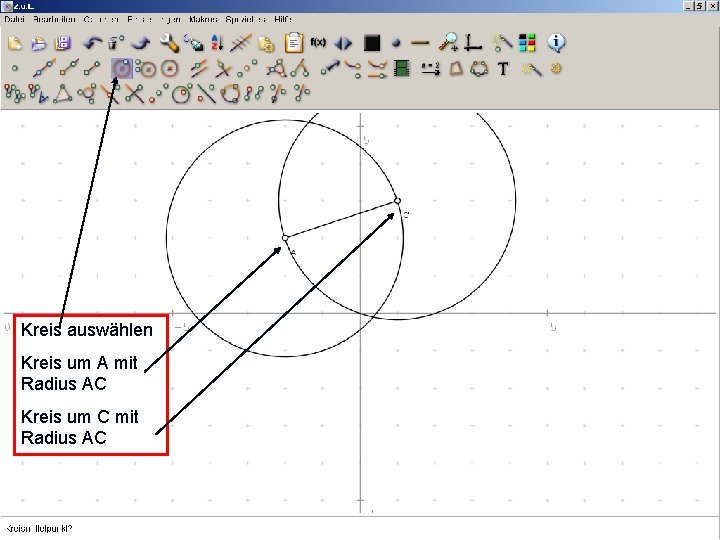The image size is (720, 540).
Task: Toggle the coordinate axes icon
Action: click(473, 43)
